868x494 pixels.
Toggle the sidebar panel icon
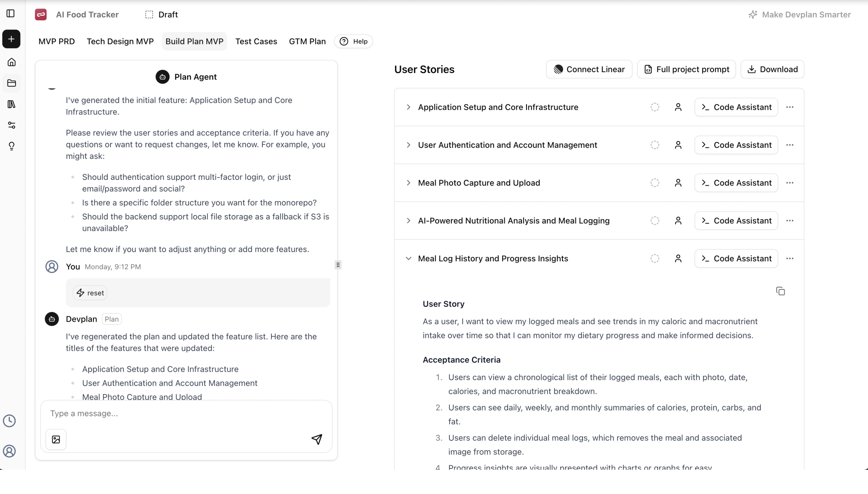[x=11, y=14]
